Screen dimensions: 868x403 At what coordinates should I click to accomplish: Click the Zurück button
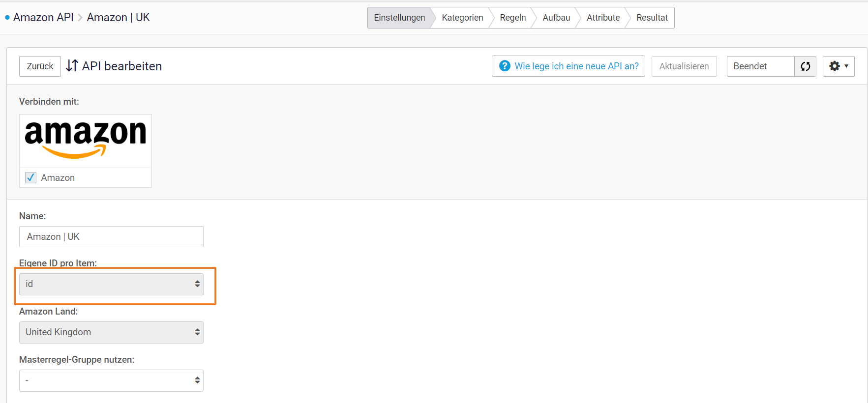(40, 66)
